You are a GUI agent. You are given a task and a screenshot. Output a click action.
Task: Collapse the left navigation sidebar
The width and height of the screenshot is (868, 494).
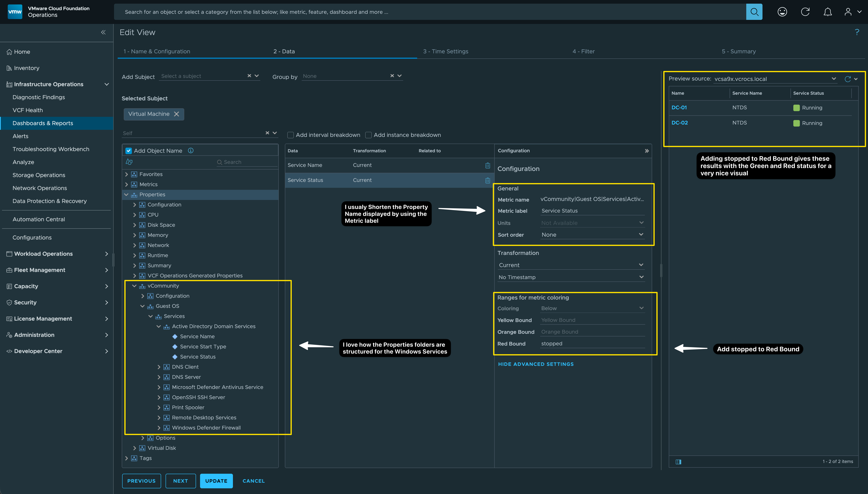pyautogui.click(x=103, y=32)
